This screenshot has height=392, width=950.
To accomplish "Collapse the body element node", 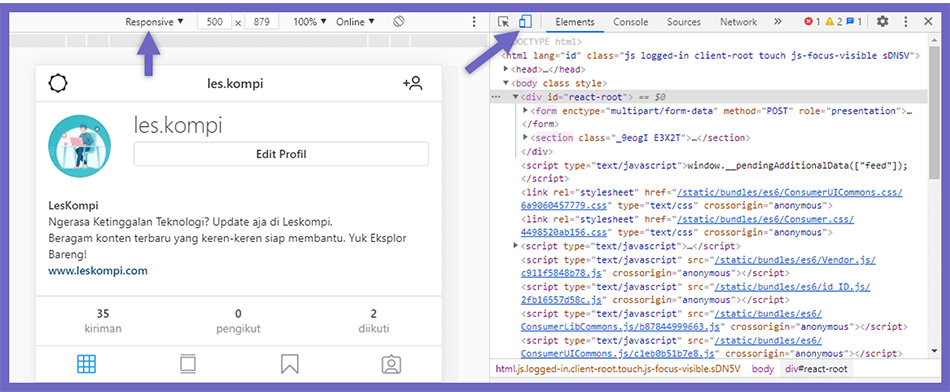I will click(507, 83).
